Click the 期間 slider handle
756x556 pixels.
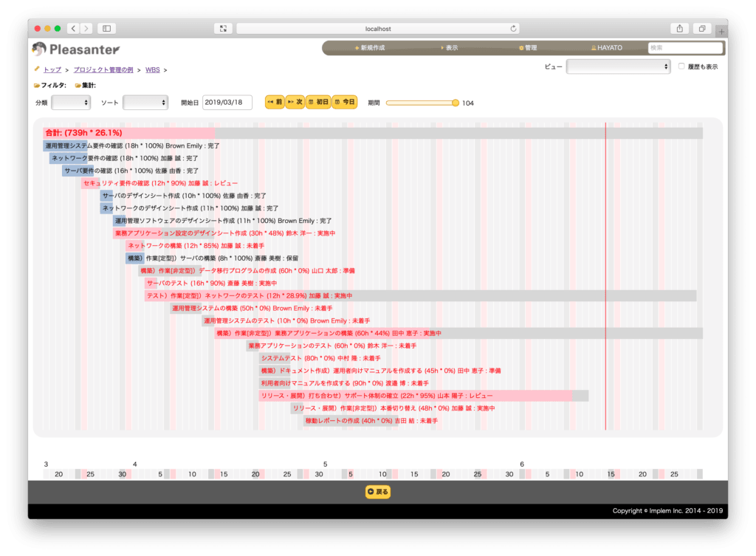pos(455,103)
